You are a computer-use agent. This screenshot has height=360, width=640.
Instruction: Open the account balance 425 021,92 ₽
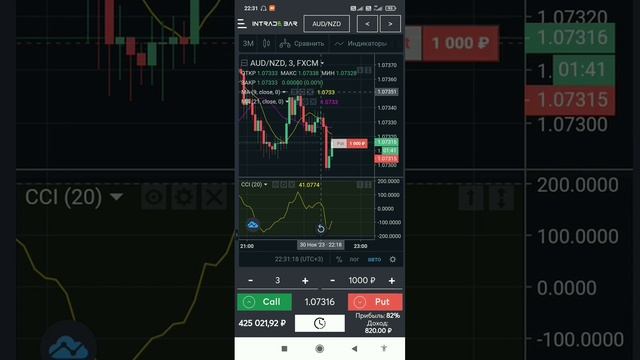[262, 323]
